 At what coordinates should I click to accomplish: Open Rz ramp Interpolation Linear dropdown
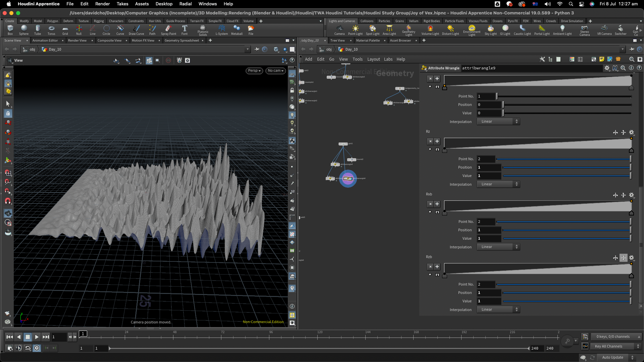click(x=498, y=184)
